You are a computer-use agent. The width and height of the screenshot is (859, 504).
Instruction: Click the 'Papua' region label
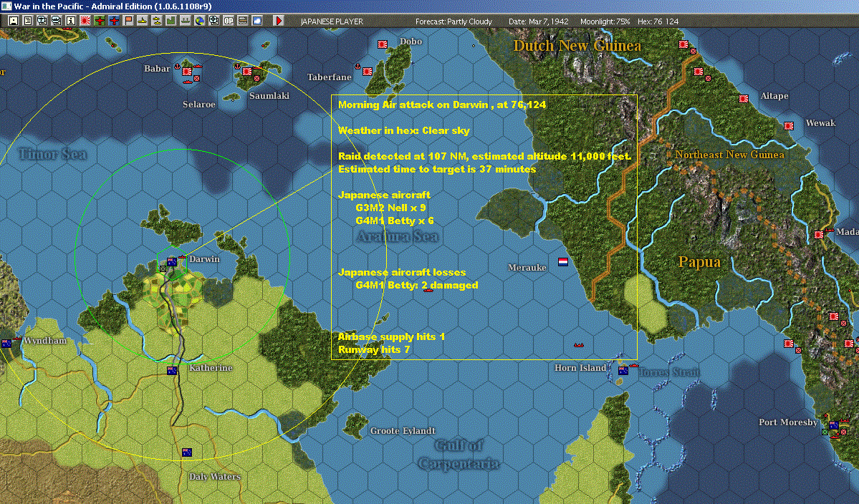click(x=699, y=262)
